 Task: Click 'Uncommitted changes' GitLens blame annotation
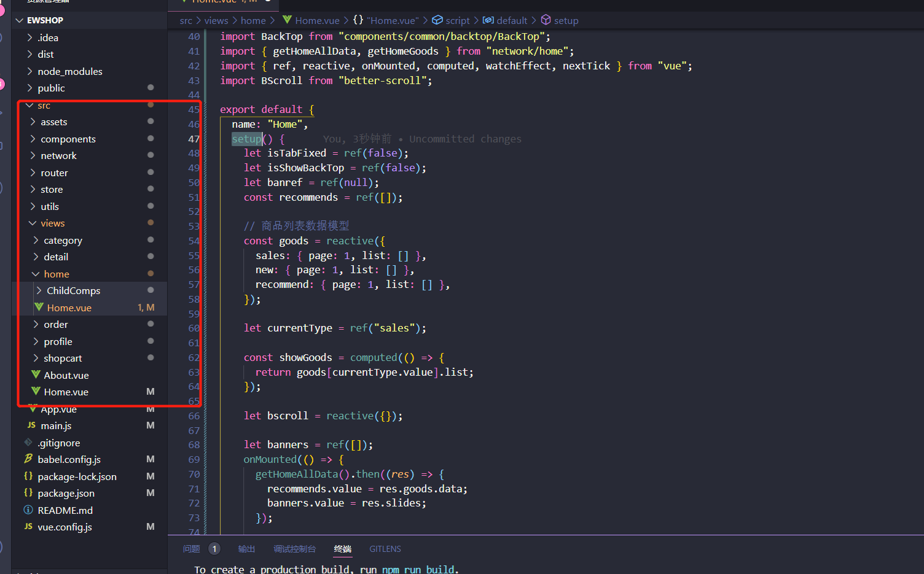point(465,139)
